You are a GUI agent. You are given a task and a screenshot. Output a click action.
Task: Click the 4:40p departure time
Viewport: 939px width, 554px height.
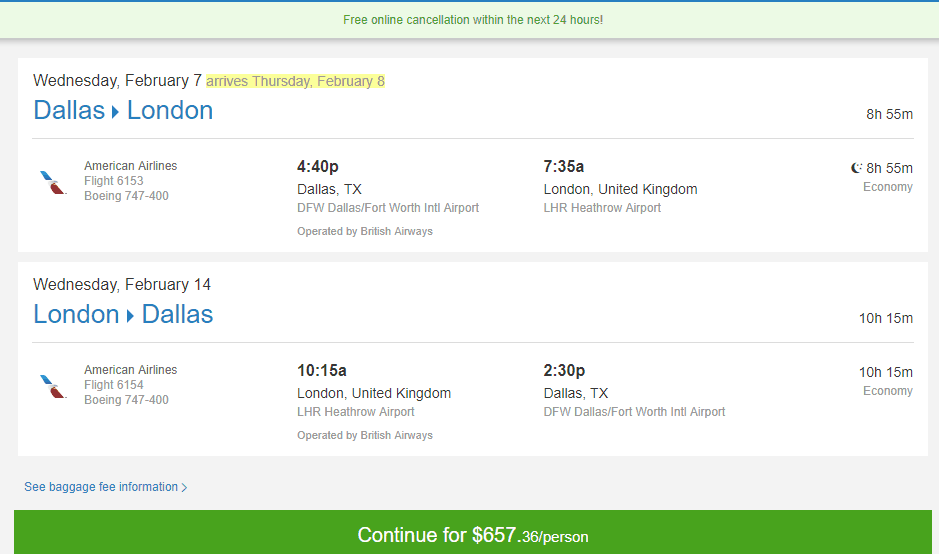tap(318, 166)
